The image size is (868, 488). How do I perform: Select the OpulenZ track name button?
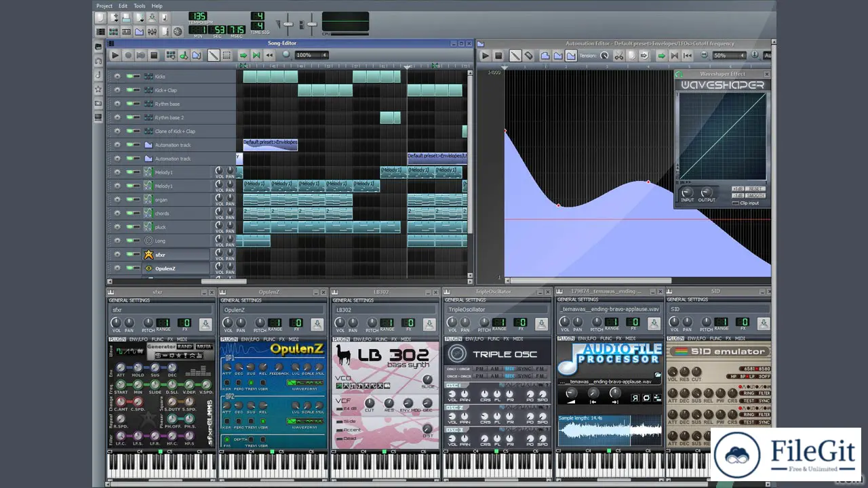click(176, 268)
